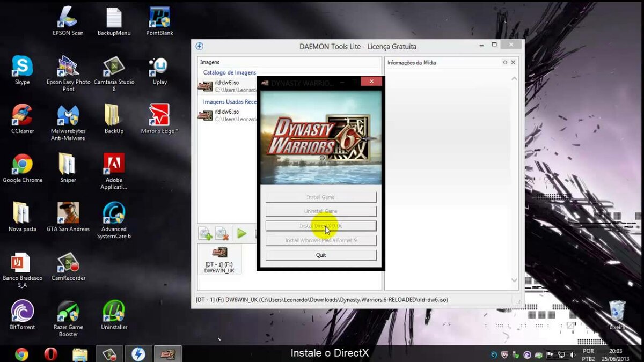Image resolution: width=644 pixels, height=362 pixels.
Task: Select the Uplay desktop shortcut
Action: [x=159, y=70]
